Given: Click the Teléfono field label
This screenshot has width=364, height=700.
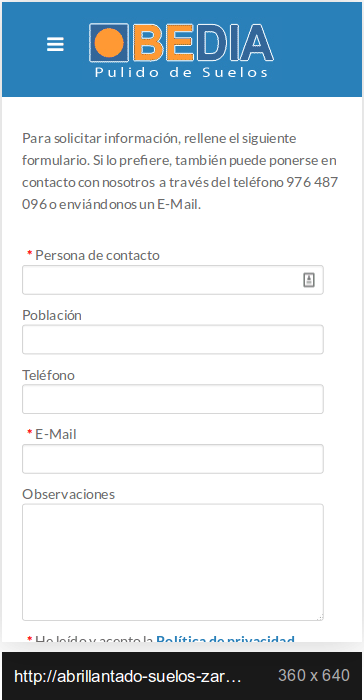Looking at the screenshot, I should tap(48, 375).
